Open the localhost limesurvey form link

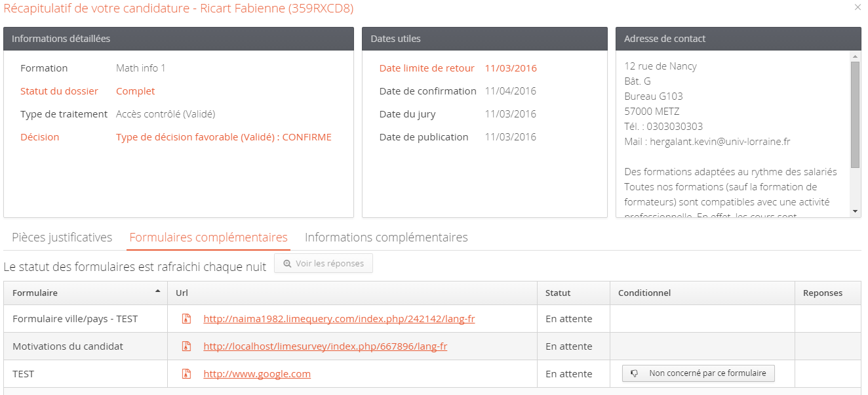[x=325, y=346]
